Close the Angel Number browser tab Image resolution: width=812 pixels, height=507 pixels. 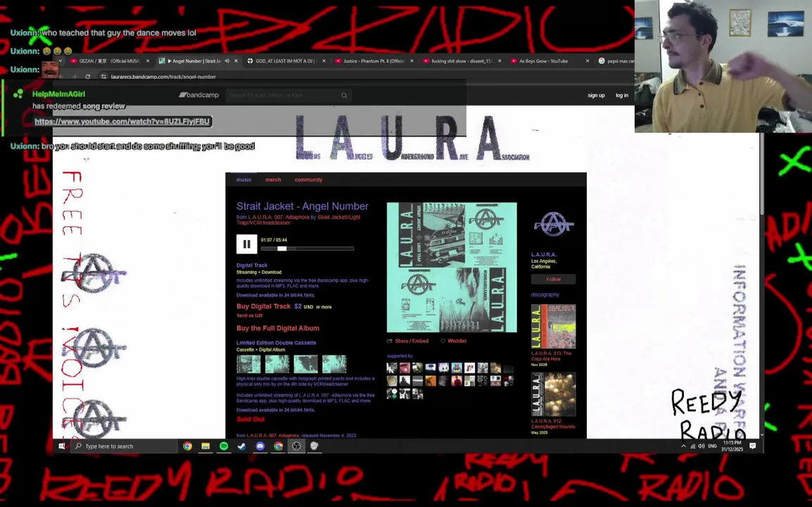tap(236, 61)
